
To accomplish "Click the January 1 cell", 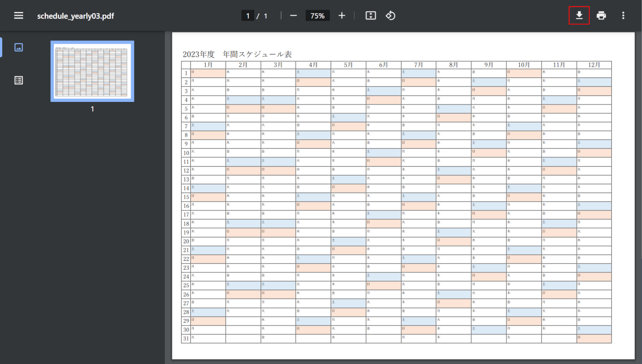I will click(208, 73).
